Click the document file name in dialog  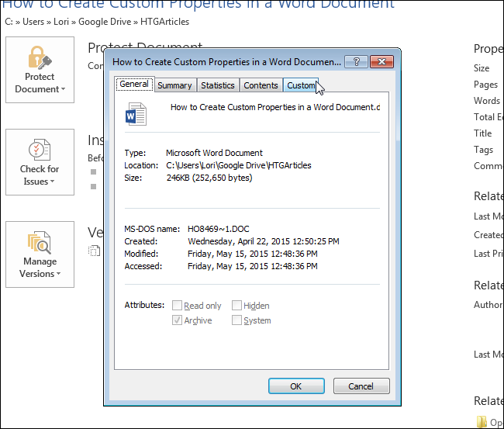[275, 107]
